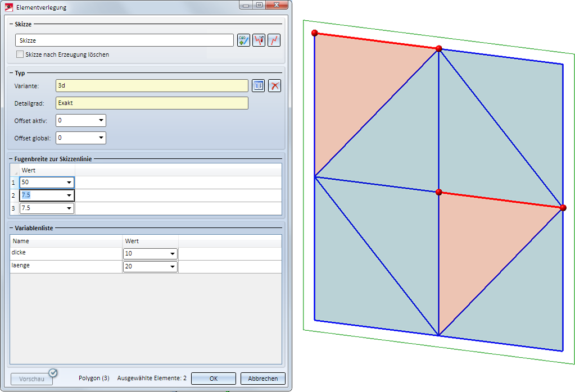This screenshot has height=392, width=575.
Task: Collapse the Skizze section with the minus icon
Action: tap(11, 25)
